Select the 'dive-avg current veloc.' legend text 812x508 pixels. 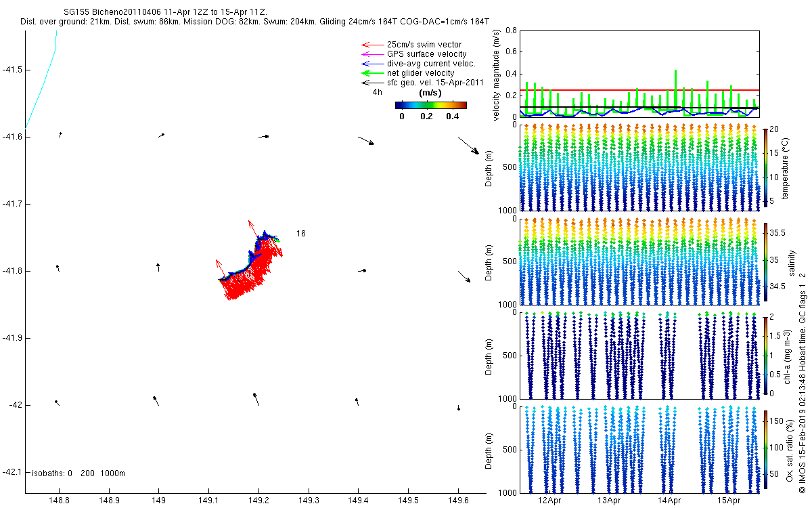coord(432,64)
